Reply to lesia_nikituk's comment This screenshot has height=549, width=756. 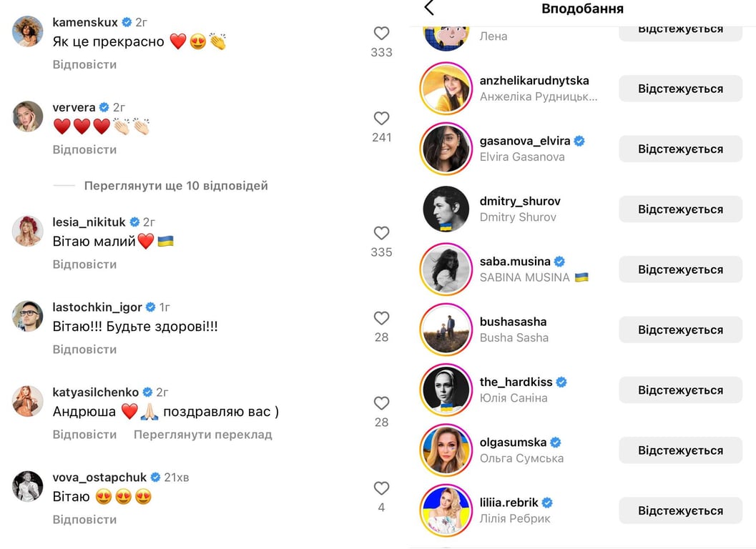coord(84,264)
